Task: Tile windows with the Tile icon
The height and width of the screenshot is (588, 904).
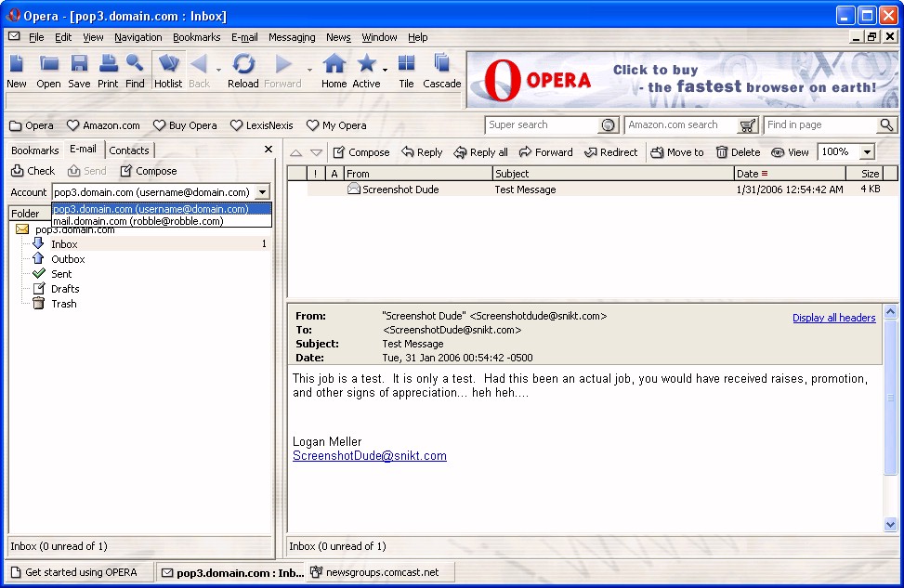Action: tap(406, 64)
